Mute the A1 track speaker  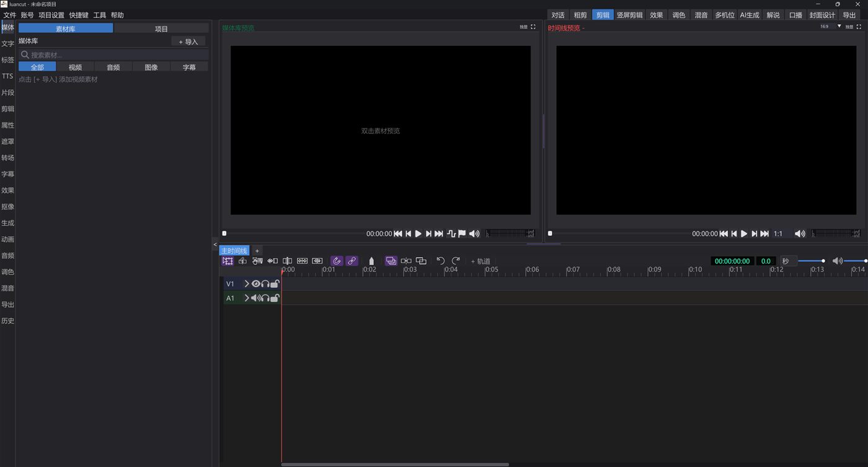(x=255, y=298)
